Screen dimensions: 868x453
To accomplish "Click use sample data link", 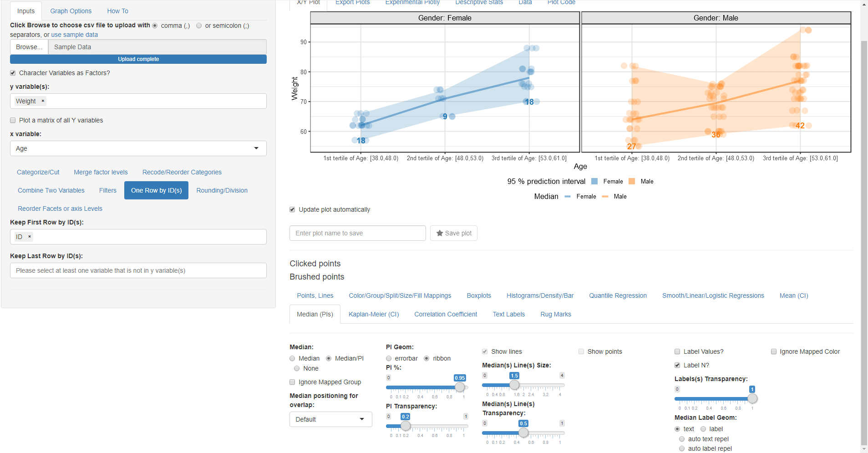I will point(75,35).
